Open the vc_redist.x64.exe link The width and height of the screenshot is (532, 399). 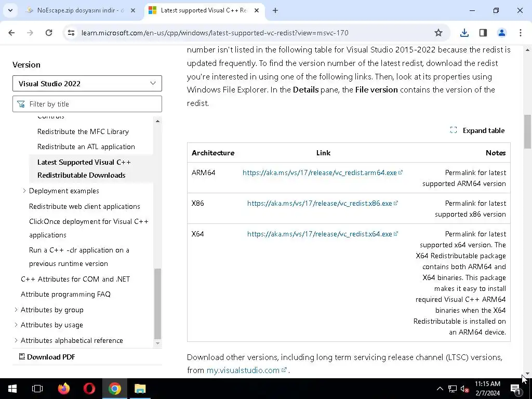(x=322, y=234)
